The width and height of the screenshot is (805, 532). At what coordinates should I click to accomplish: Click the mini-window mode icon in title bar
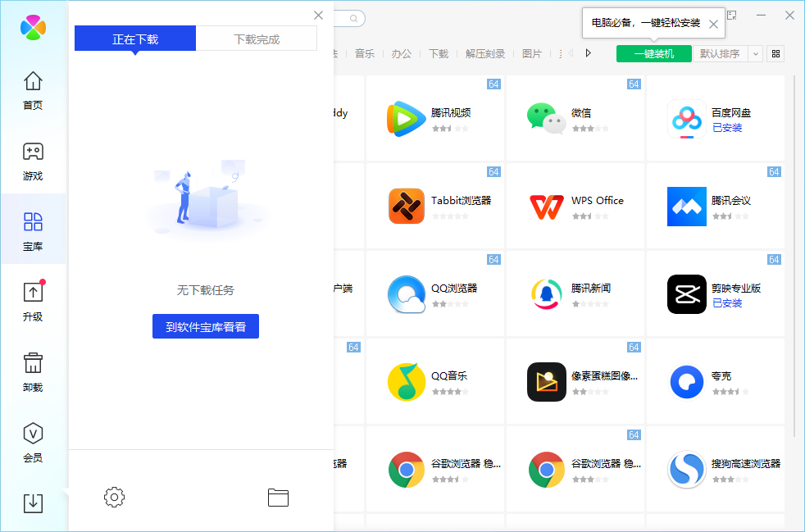pyautogui.click(x=732, y=16)
